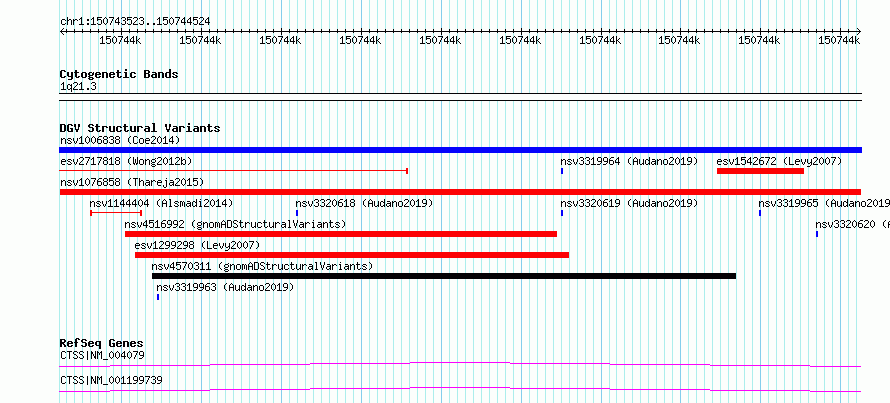Click the RefSeq Genes track title
Screen dimensions: 890x403
tap(102, 343)
